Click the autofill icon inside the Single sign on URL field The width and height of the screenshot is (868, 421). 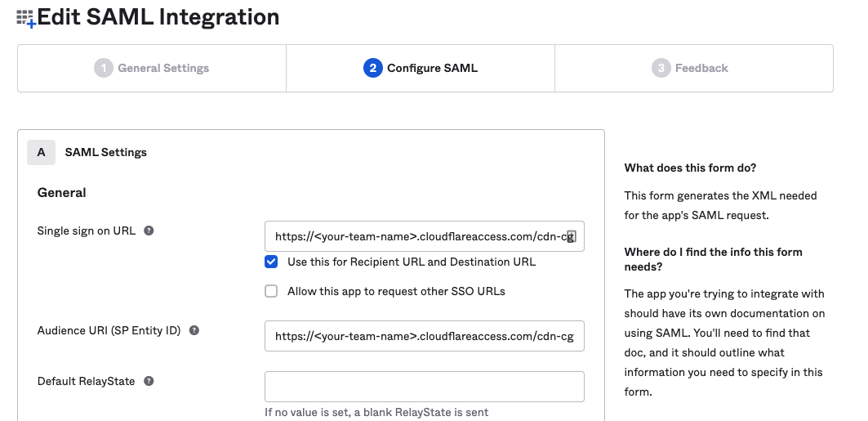pyautogui.click(x=572, y=236)
